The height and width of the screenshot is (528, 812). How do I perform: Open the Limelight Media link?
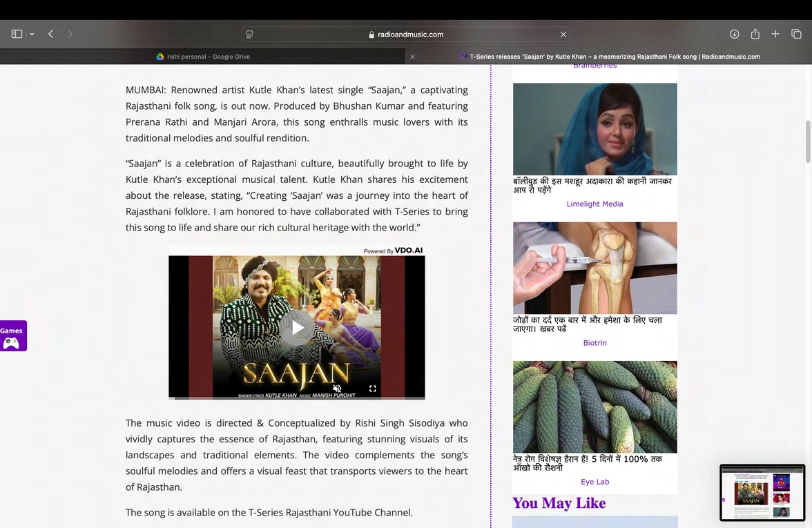pos(594,204)
